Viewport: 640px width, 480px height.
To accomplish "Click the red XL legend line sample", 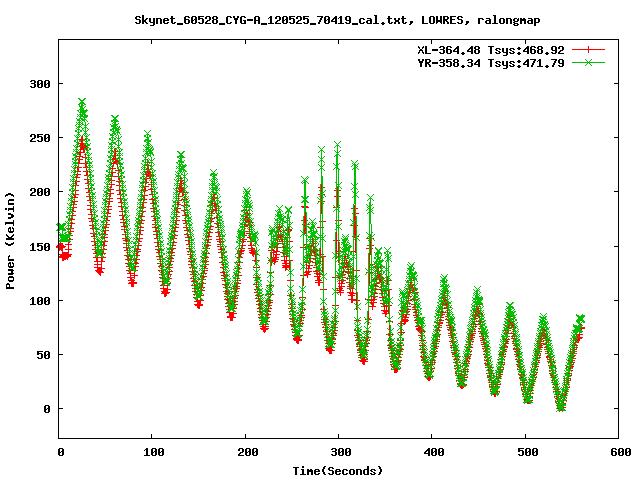I will click(x=588, y=50).
